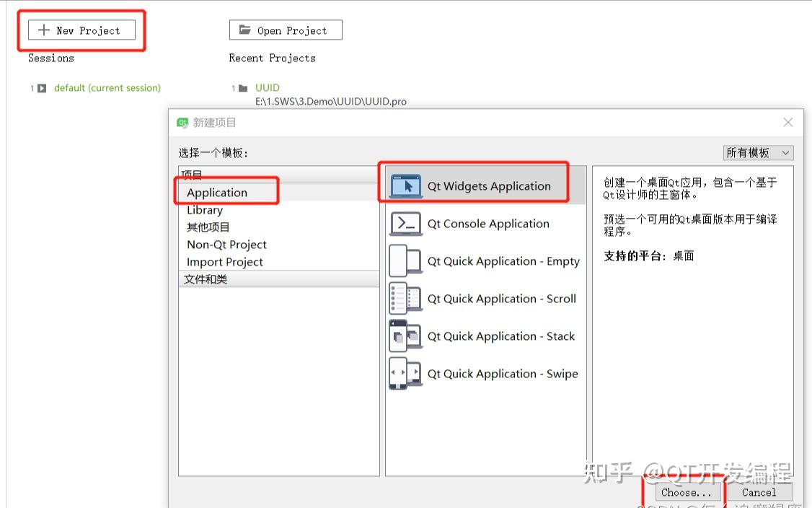Select Qt Quick Application - Stack label
Viewport: 812px width, 508px height.
coord(501,336)
